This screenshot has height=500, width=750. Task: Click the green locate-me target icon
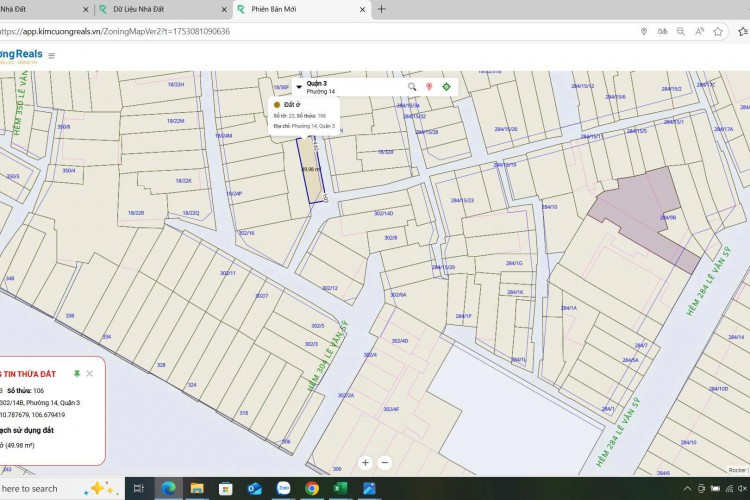point(446,87)
